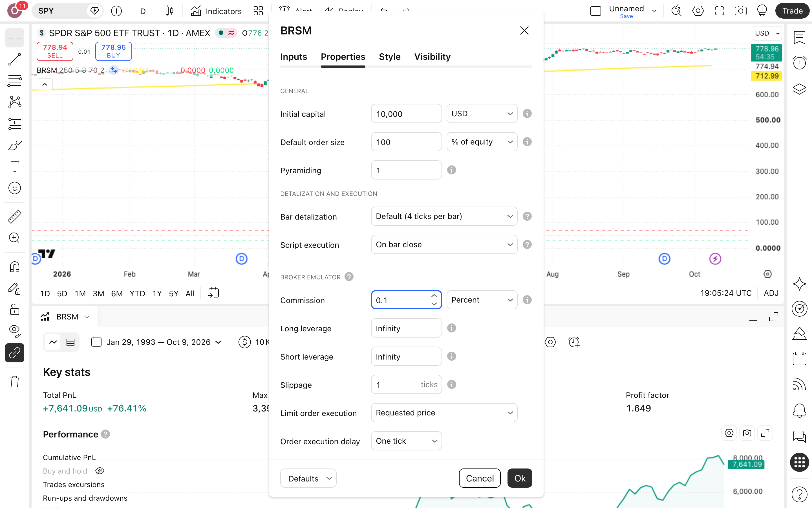
Task: Open the % of equity order size dropdown
Action: (x=482, y=142)
